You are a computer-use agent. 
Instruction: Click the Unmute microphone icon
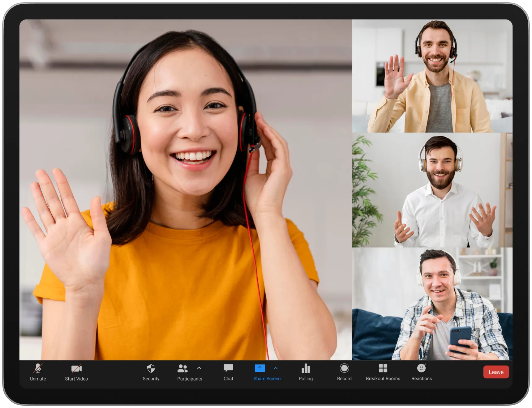click(38, 368)
